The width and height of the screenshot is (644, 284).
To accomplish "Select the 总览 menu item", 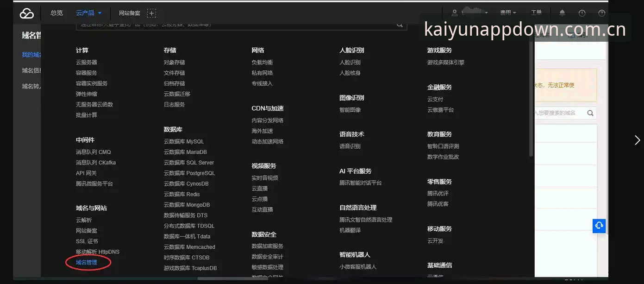I will [x=56, y=13].
